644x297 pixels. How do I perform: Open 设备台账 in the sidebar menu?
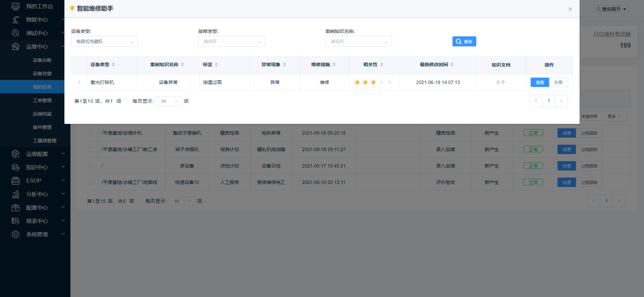click(42, 60)
